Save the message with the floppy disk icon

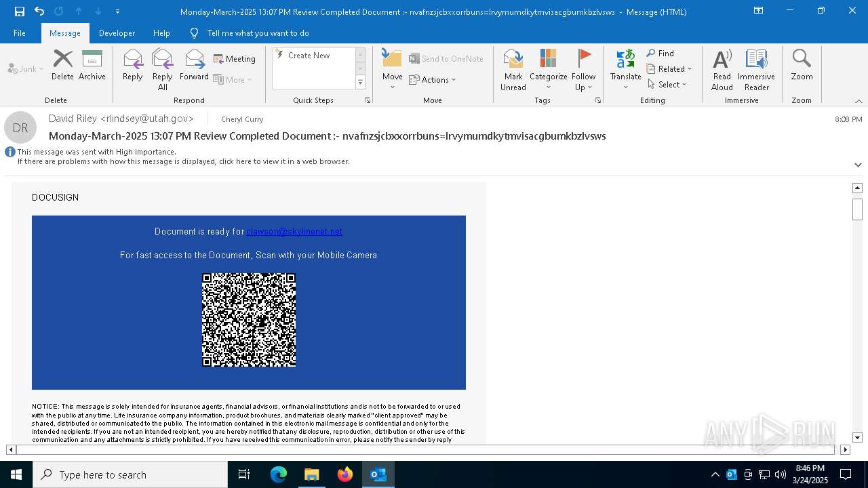click(x=20, y=12)
